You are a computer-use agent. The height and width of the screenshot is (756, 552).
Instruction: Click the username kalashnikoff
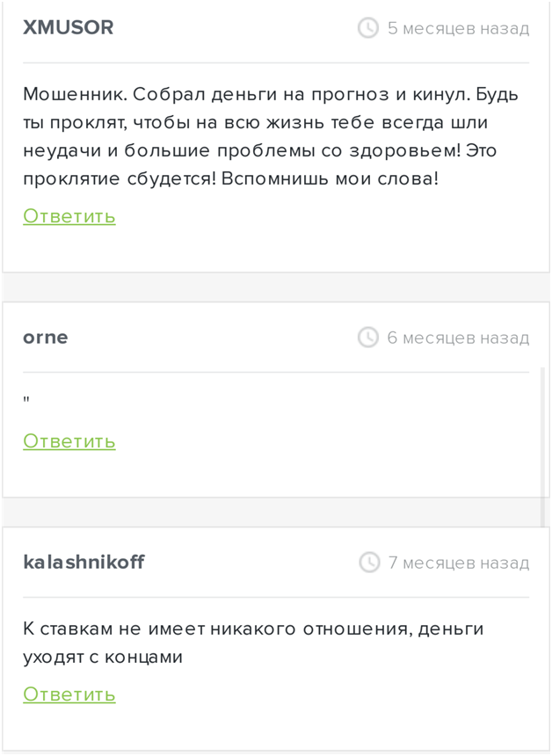[84, 562]
